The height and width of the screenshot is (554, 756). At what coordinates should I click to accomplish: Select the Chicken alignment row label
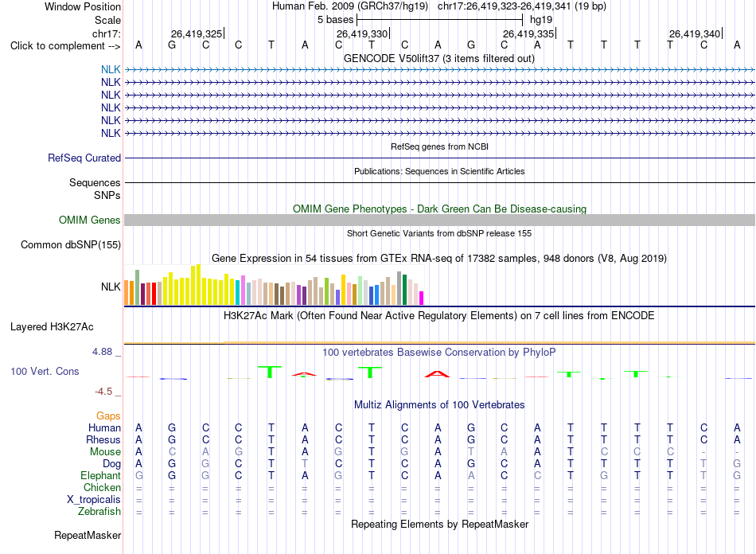point(102,488)
